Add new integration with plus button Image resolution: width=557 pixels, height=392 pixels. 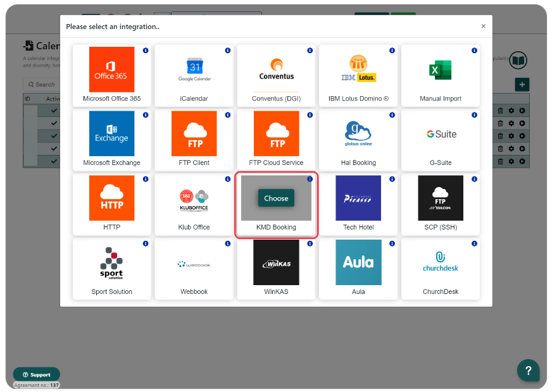point(522,85)
